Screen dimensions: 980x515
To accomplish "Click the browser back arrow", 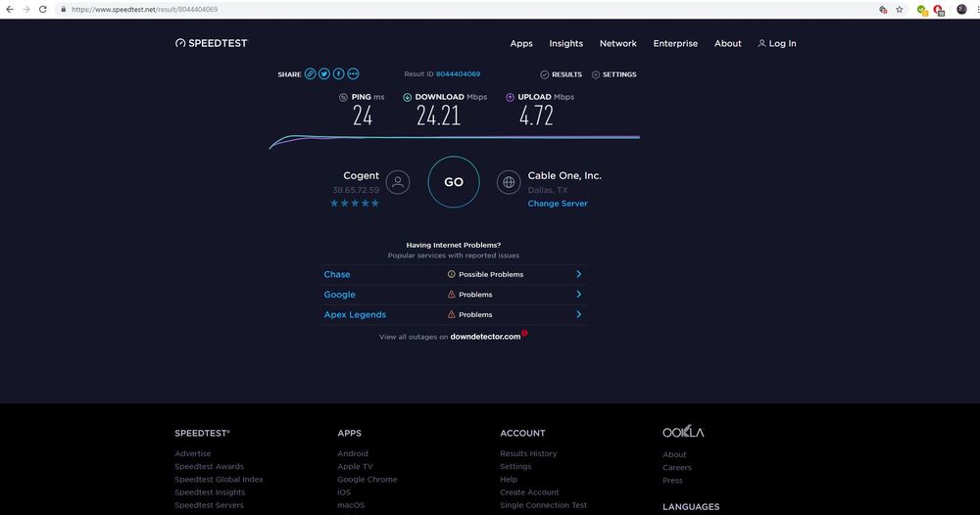I will [x=10, y=10].
